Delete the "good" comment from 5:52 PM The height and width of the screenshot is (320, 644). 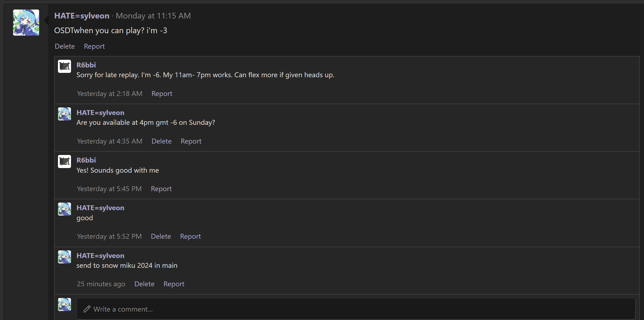[161, 236]
